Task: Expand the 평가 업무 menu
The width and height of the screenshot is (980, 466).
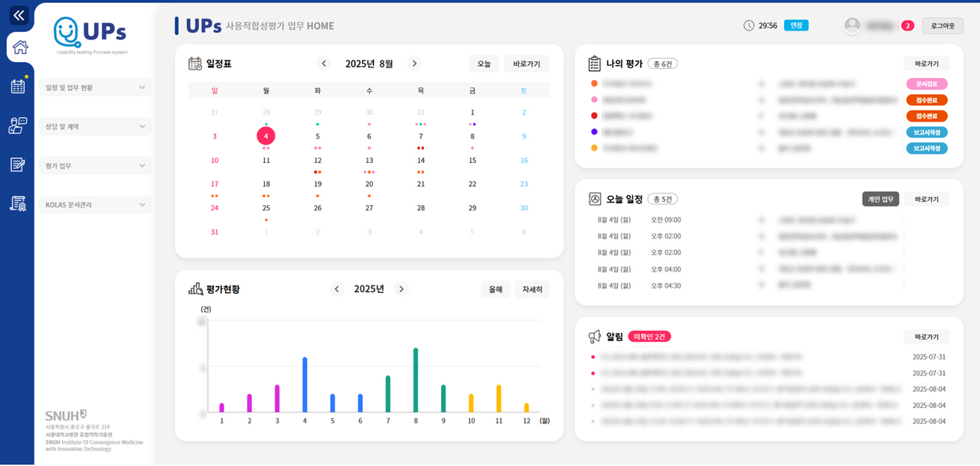Action: [94, 166]
